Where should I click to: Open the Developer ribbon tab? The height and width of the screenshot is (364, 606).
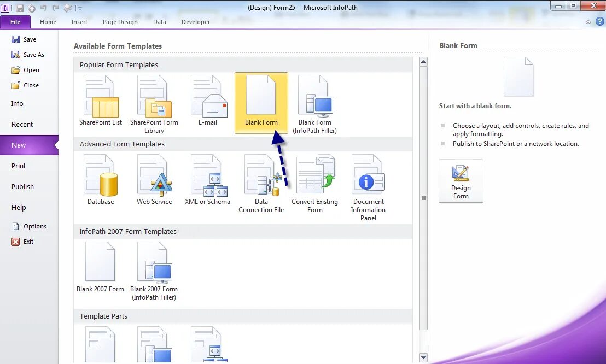[x=196, y=22]
